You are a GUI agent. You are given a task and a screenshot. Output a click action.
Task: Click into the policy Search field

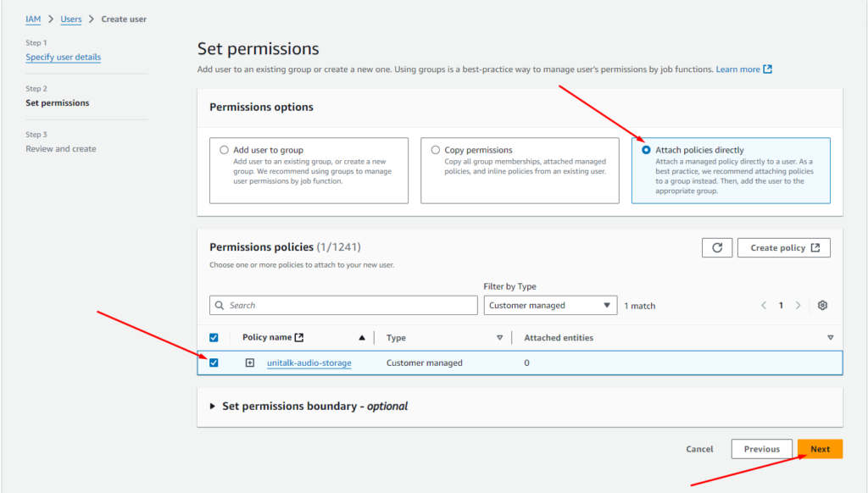coord(343,306)
